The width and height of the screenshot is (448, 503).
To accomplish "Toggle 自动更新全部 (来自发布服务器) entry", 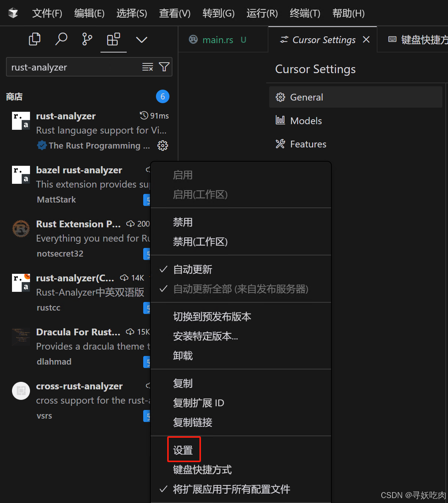I will 241,289.
